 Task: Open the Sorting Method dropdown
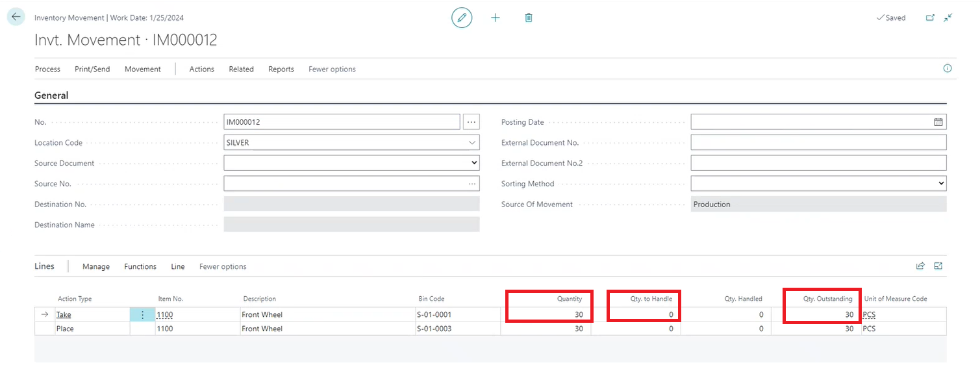point(941,184)
